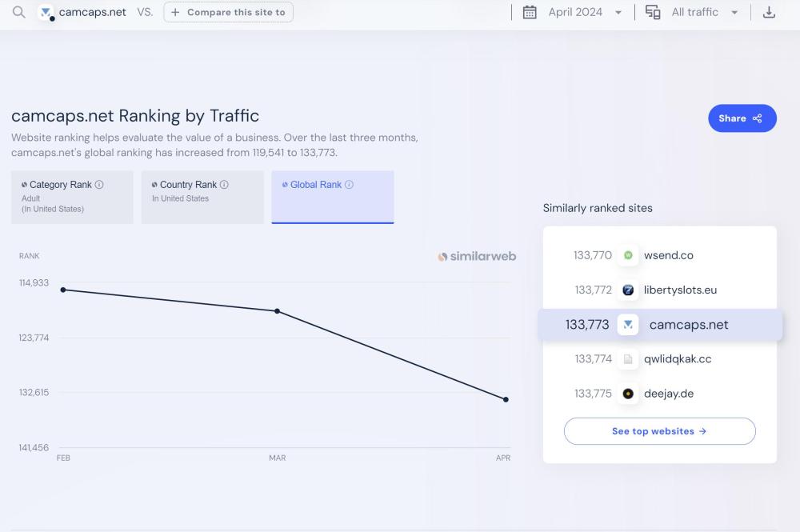Viewport: 800px width, 532px height.
Task: Select the Global Rank tab
Action: [x=332, y=197]
